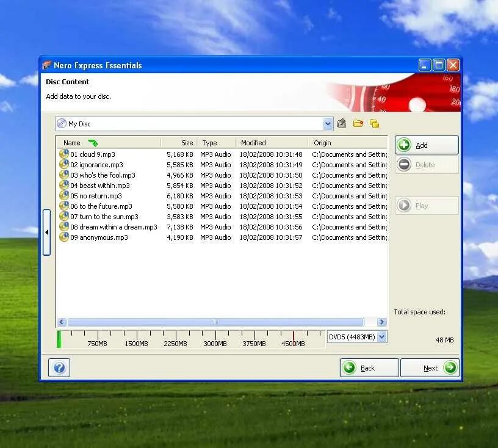Click the 4,966 KB size cell

[x=180, y=175]
